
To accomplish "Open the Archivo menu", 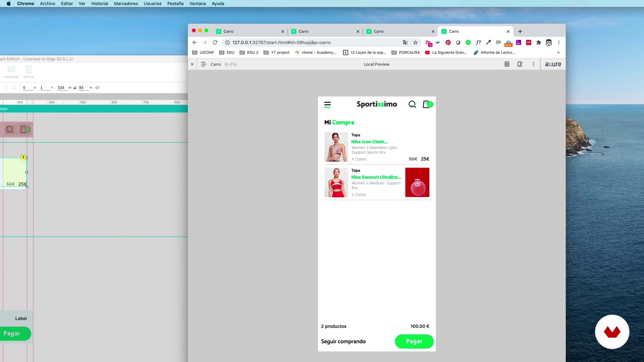I will [x=47, y=4].
